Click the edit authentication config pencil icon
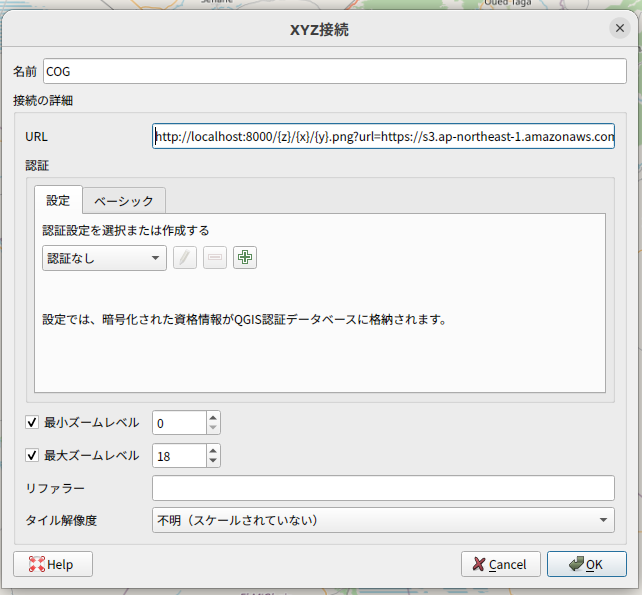This screenshot has width=642, height=595. pos(185,258)
